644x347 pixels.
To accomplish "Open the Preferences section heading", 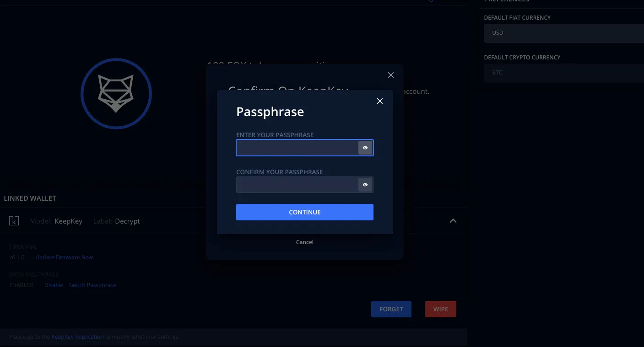I will click(x=506, y=1).
